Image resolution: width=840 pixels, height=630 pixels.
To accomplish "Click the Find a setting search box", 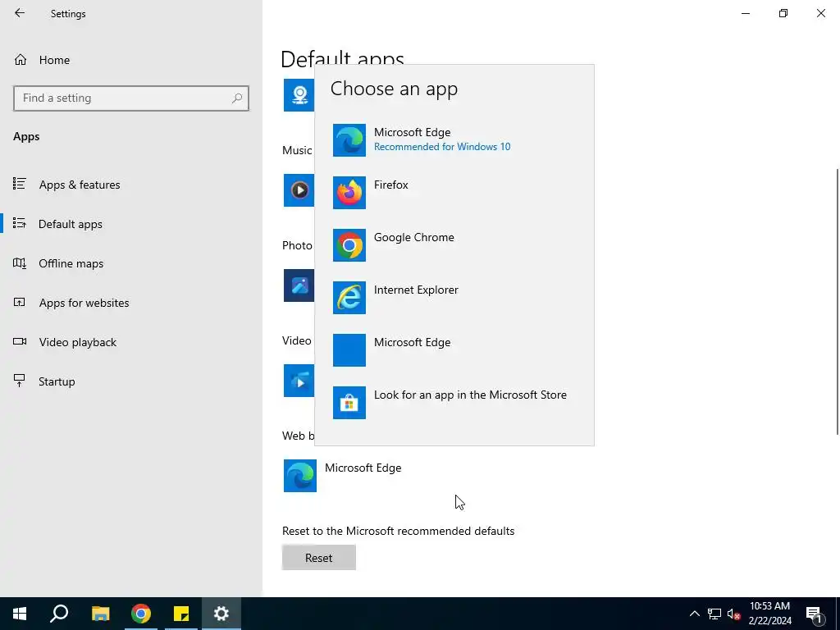I will [131, 98].
